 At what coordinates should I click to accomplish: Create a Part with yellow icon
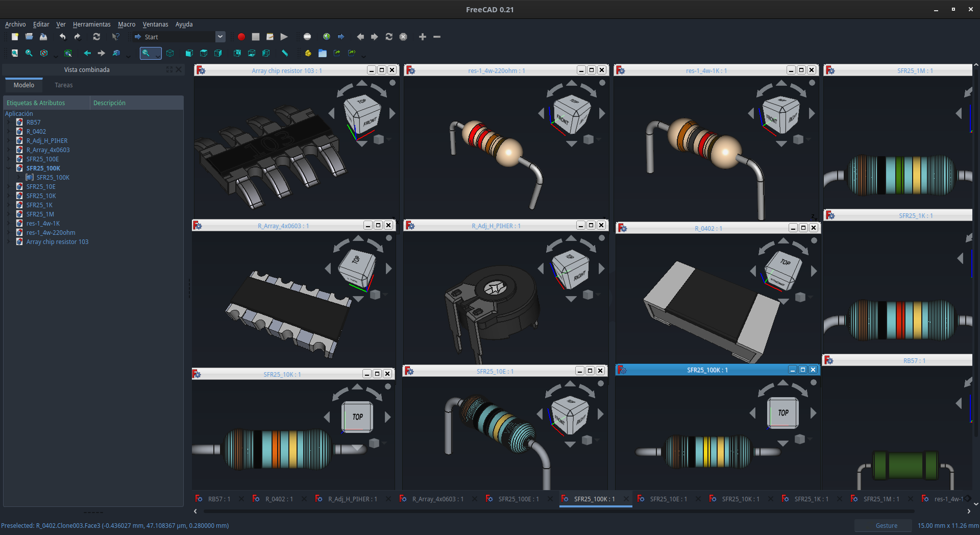308,53
